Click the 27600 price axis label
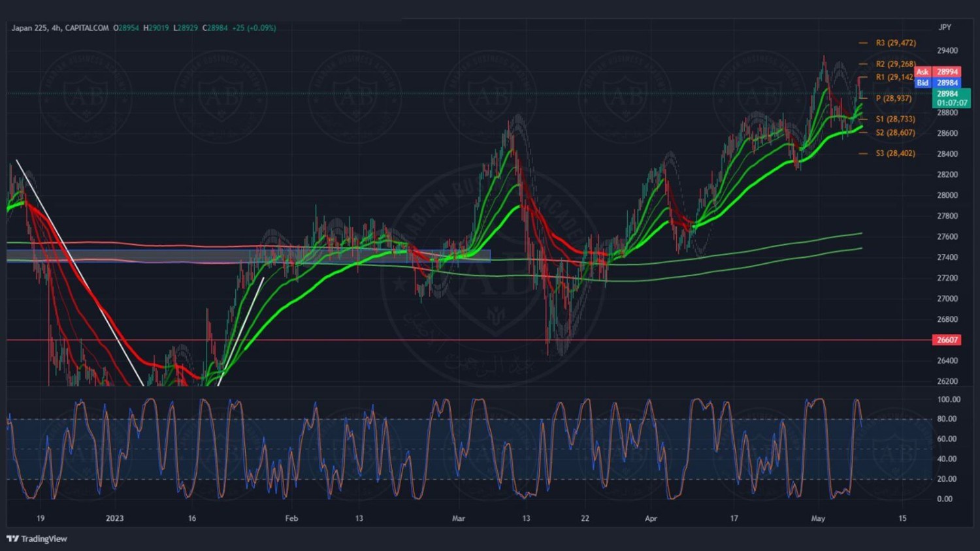This screenshot has height=551, width=980. point(947,237)
